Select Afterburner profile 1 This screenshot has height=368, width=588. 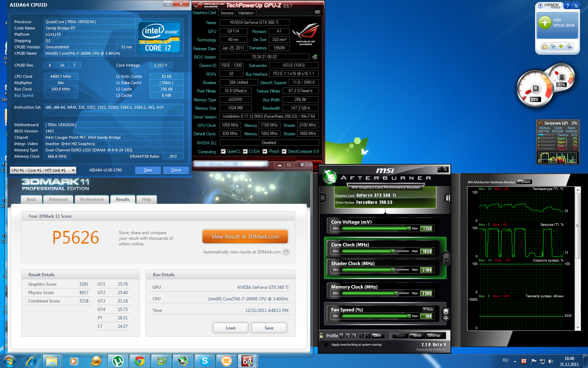coord(342,336)
